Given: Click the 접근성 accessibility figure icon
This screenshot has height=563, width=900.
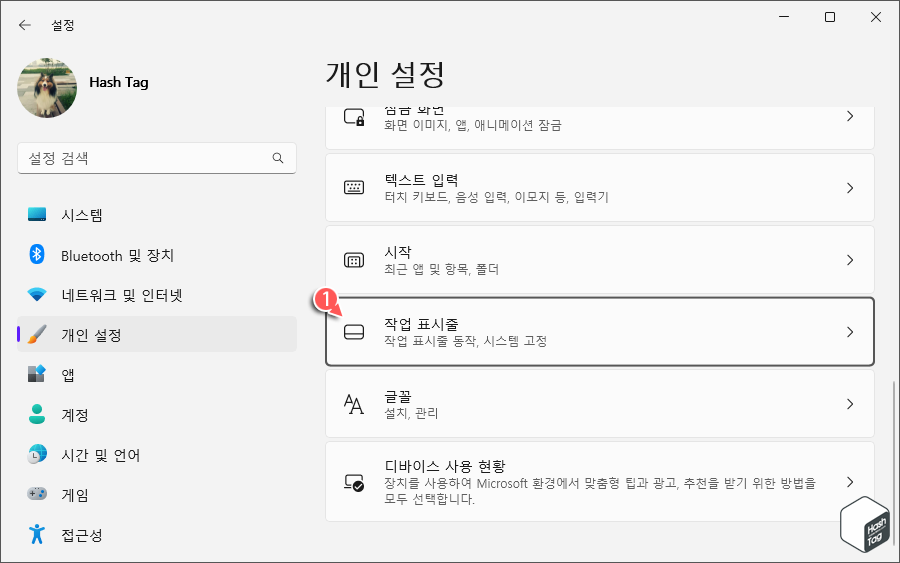Looking at the screenshot, I should click(x=37, y=534).
